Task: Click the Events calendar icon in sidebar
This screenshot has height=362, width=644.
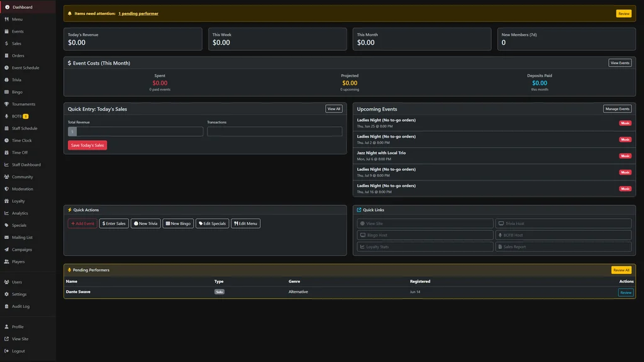Action: 6,31
